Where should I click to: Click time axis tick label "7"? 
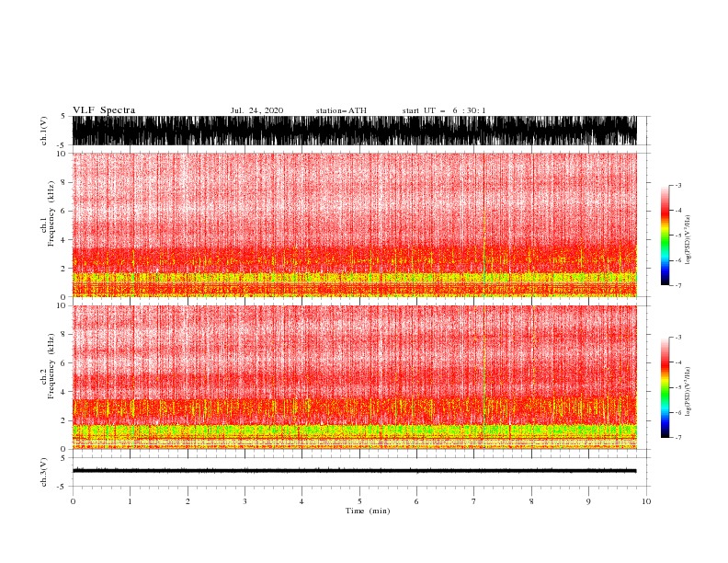click(474, 501)
